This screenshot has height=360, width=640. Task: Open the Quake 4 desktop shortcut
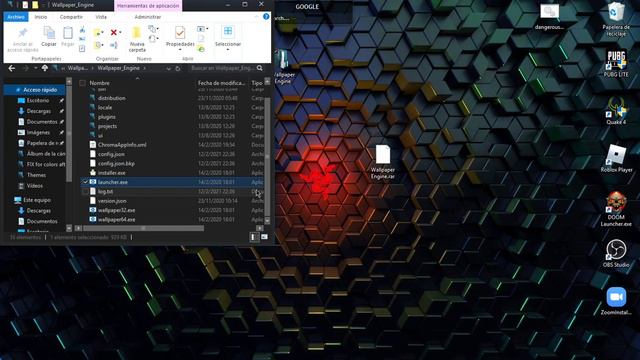point(616,111)
